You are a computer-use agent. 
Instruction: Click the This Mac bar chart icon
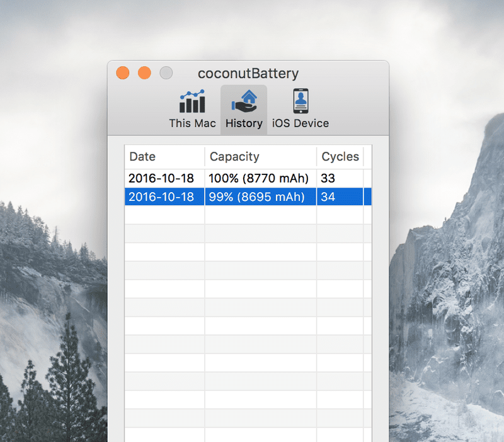[192, 101]
